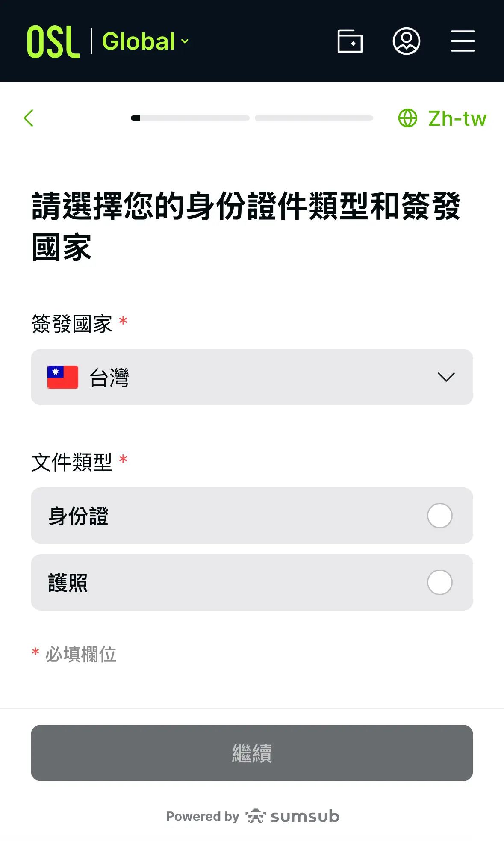Click the Powered by Sumsub link
This screenshot has width=504, height=841.
pyautogui.click(x=252, y=816)
